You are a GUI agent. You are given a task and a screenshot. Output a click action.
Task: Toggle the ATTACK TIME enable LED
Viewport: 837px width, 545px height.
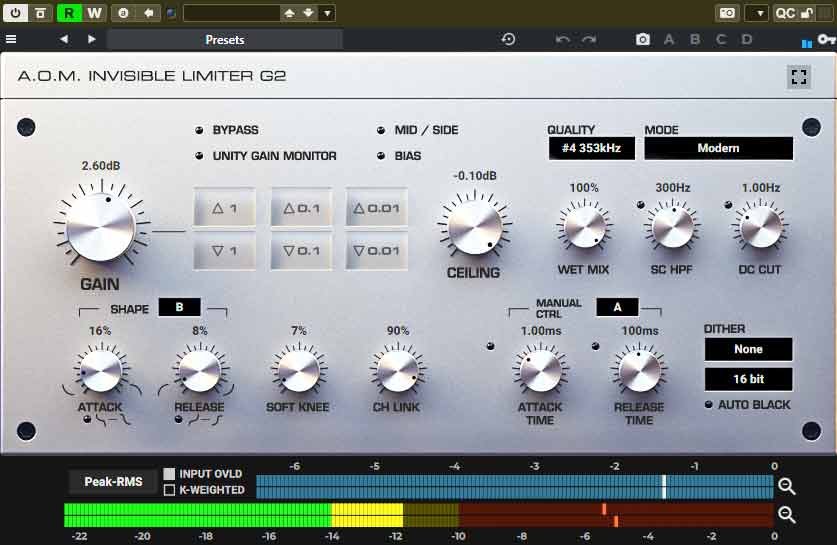coord(491,346)
